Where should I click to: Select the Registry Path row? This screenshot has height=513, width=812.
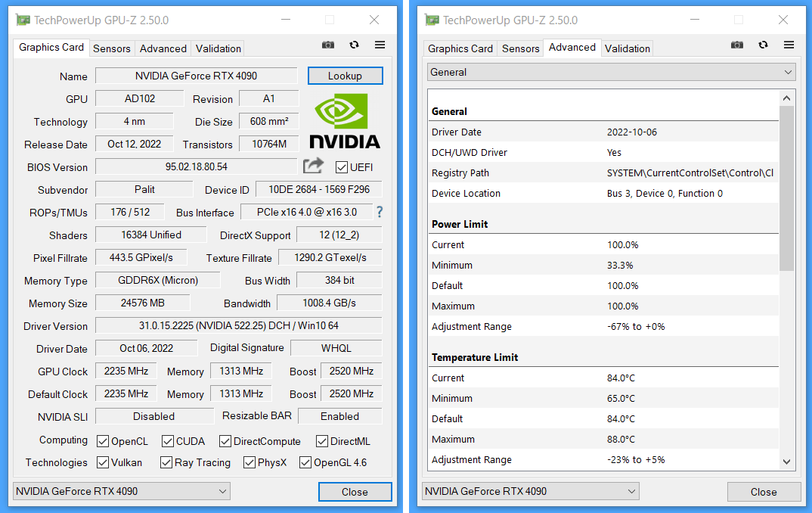(x=604, y=173)
